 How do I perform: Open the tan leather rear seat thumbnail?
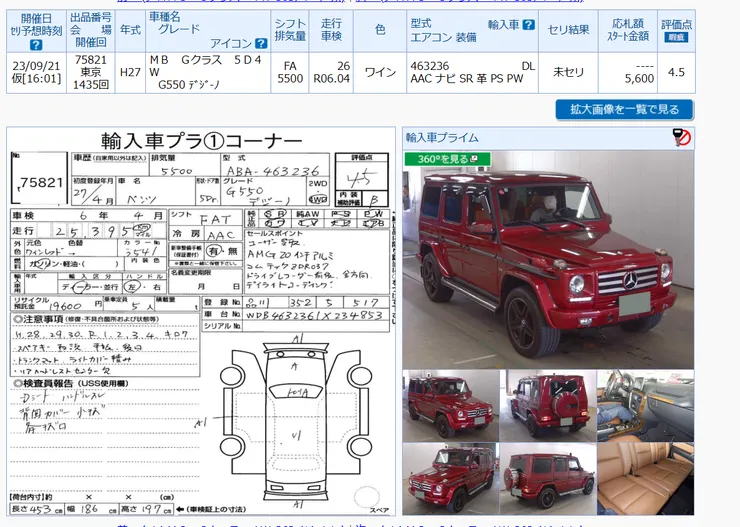click(645, 478)
